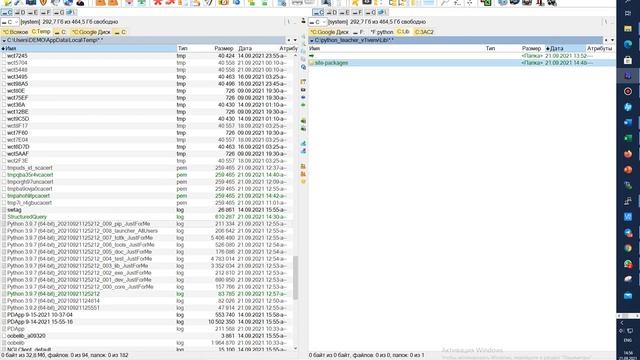
Task: Switch to the C:Lib tab
Action: [403, 32]
